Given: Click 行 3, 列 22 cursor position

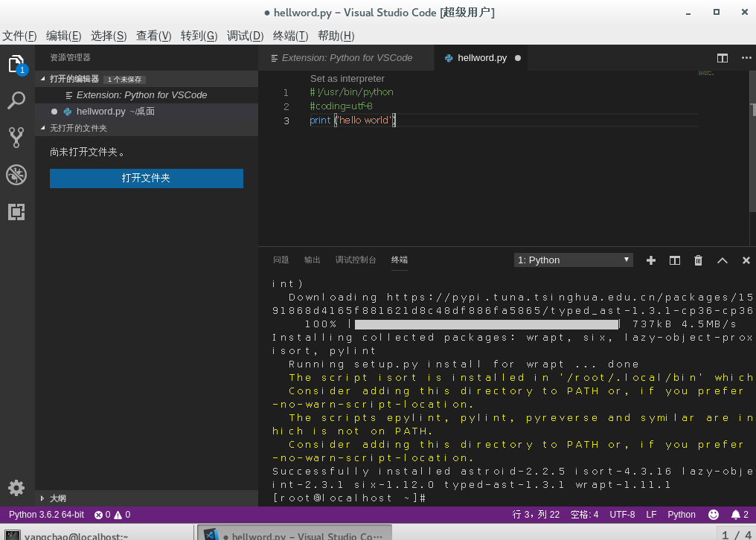Looking at the screenshot, I should [536, 515].
